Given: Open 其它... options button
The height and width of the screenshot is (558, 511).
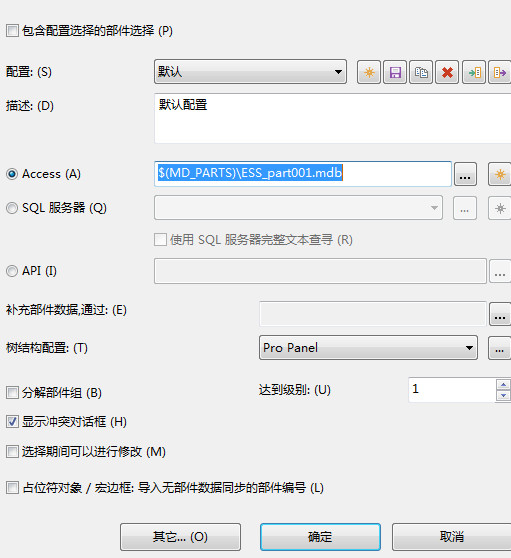Looking at the screenshot, I should tap(180, 537).
